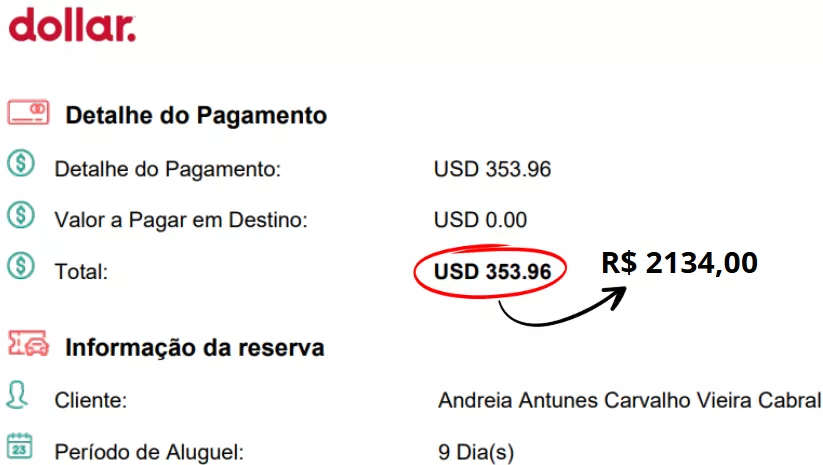Click the credit card payment icon
Screen dimensions: 823x465
[29, 113]
